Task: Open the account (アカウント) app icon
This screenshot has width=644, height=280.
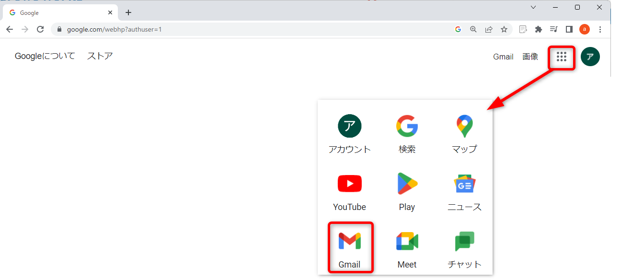Action: 350,134
